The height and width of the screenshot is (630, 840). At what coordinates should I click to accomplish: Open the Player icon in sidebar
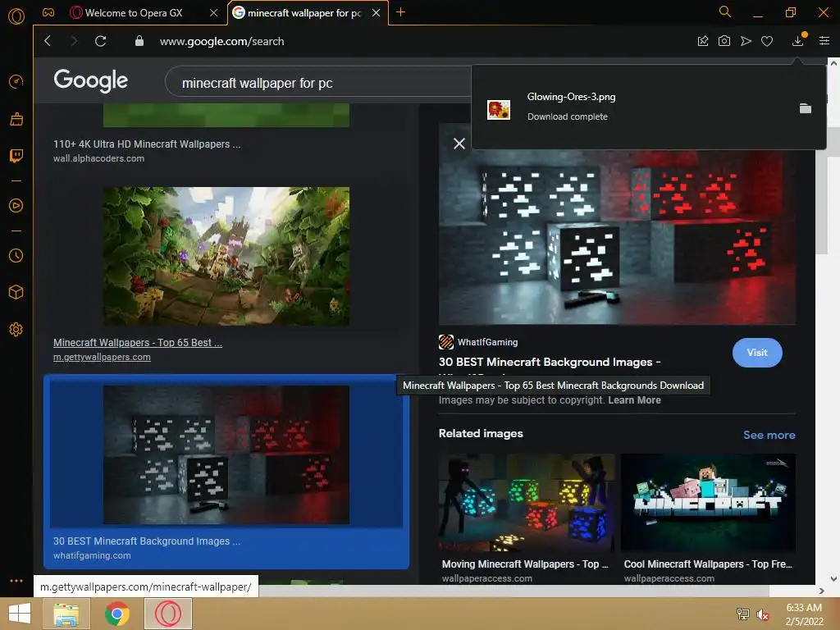pos(16,206)
